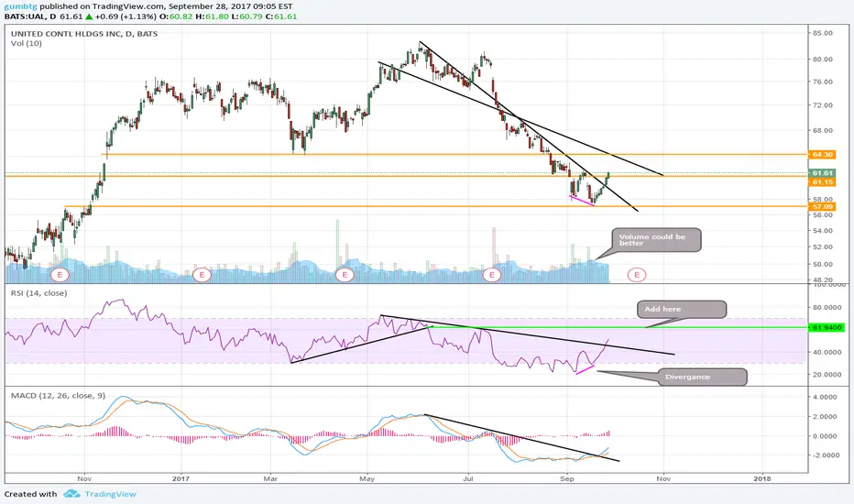This screenshot has height=504, width=854.
Task: Click the 20.0000 RSI axis label
Action: (827, 374)
